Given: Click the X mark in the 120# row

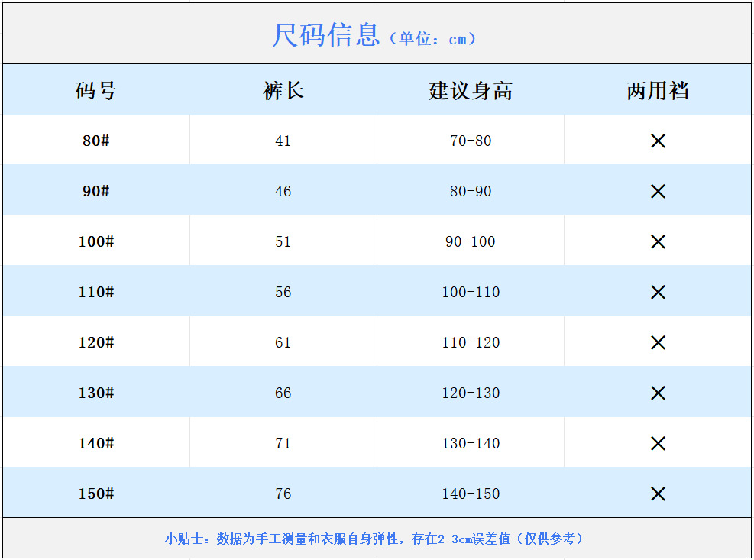Looking at the screenshot, I should [x=658, y=342].
